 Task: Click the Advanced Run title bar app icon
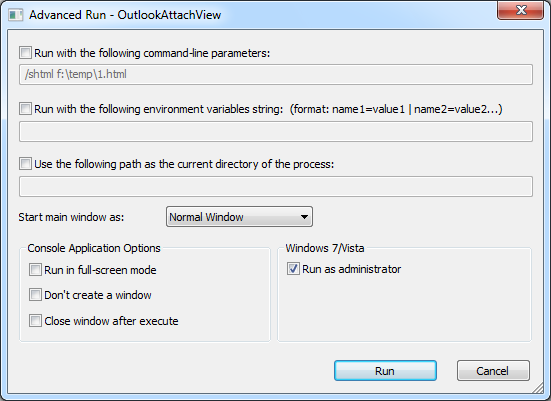pyautogui.click(x=15, y=15)
